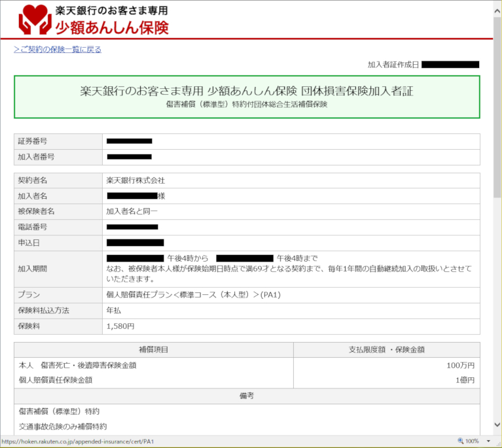Click 午後4時まで text
Screen dimensions: 502x448
[297, 258]
